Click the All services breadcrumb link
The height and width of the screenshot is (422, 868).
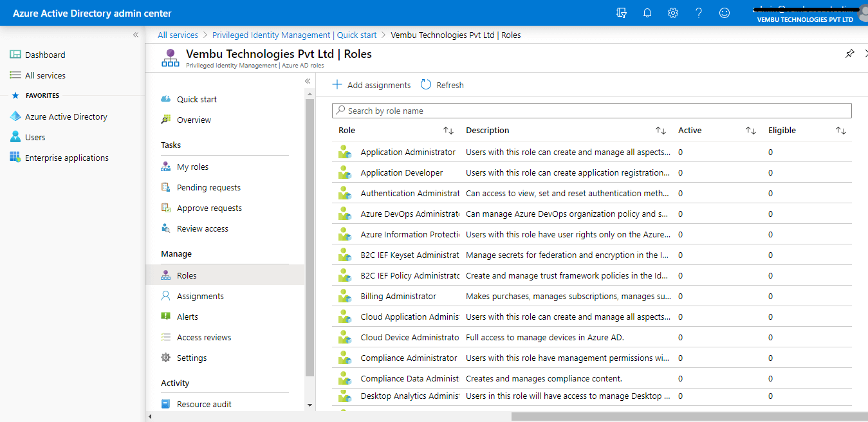tap(178, 35)
